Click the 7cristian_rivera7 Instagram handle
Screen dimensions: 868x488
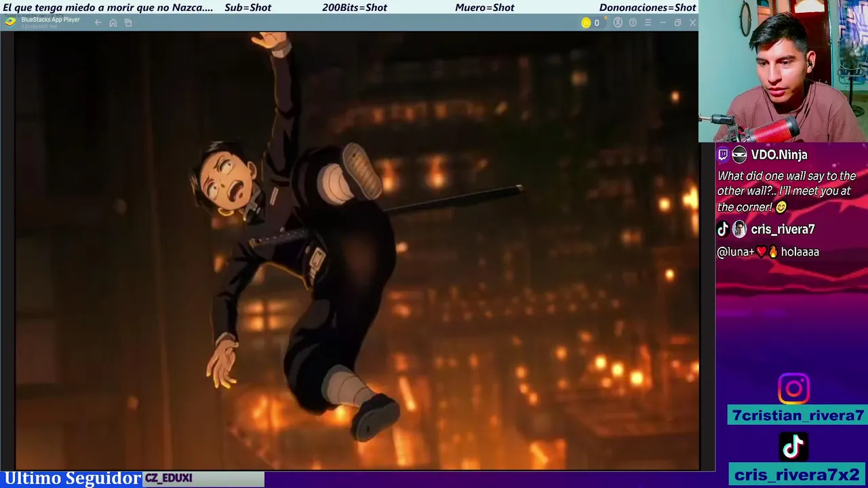(797, 415)
